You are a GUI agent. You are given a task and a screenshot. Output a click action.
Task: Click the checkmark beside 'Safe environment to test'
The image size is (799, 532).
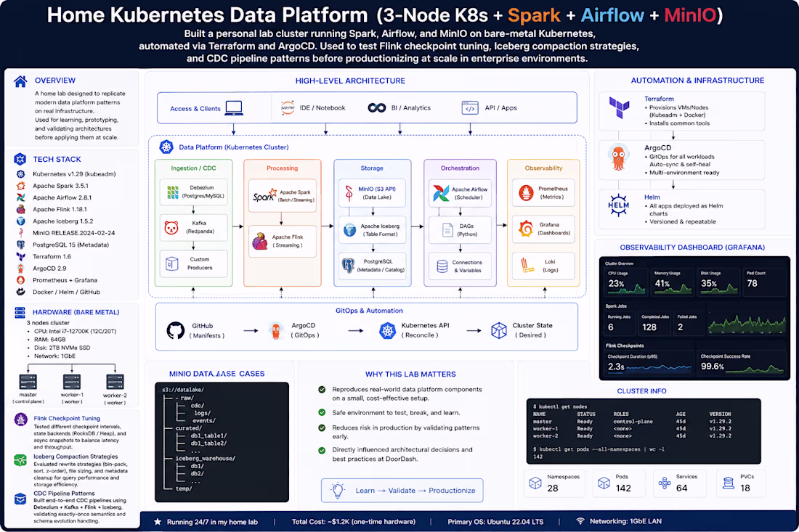coord(322,412)
